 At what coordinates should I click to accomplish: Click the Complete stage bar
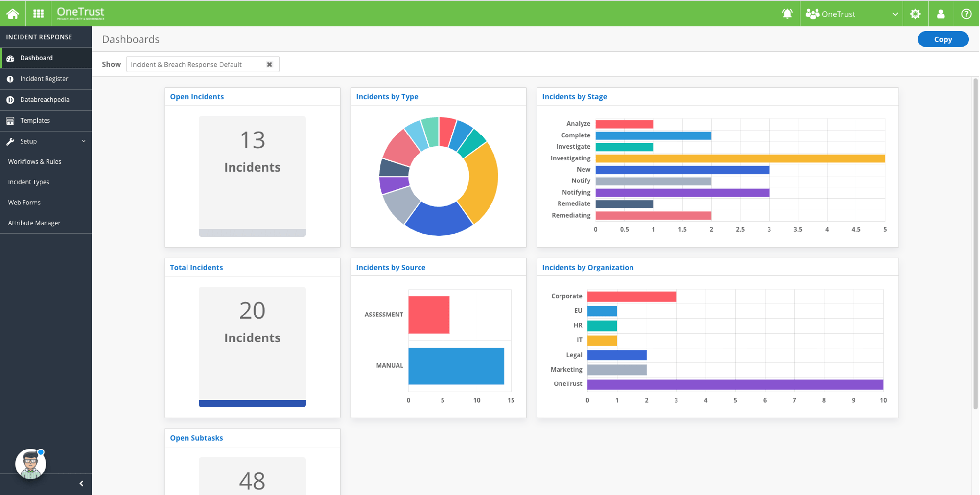pyautogui.click(x=653, y=135)
